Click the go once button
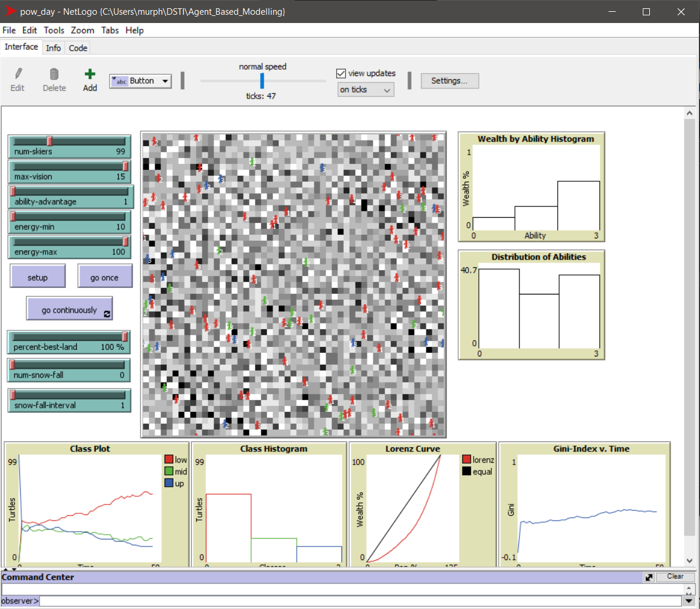 point(104,277)
